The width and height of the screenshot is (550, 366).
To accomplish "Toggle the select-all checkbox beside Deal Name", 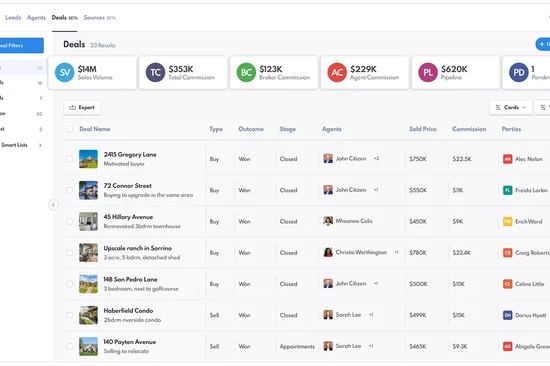I will click(x=70, y=129).
